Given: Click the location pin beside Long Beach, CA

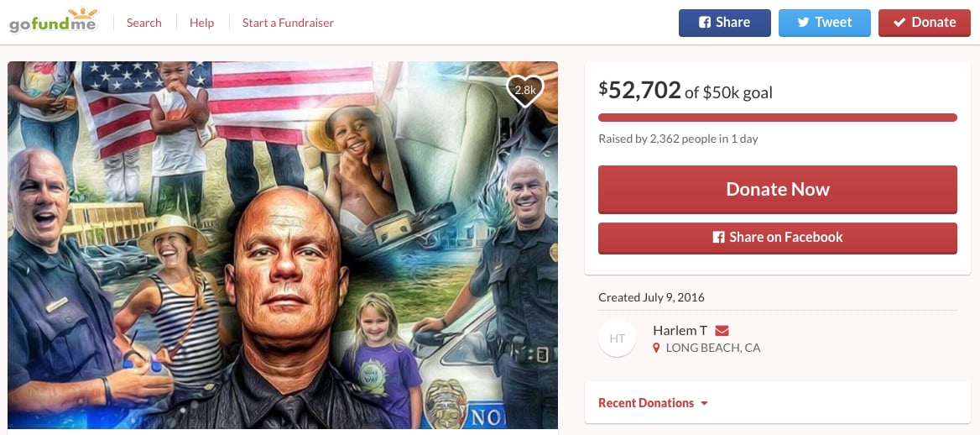Looking at the screenshot, I should [655, 348].
